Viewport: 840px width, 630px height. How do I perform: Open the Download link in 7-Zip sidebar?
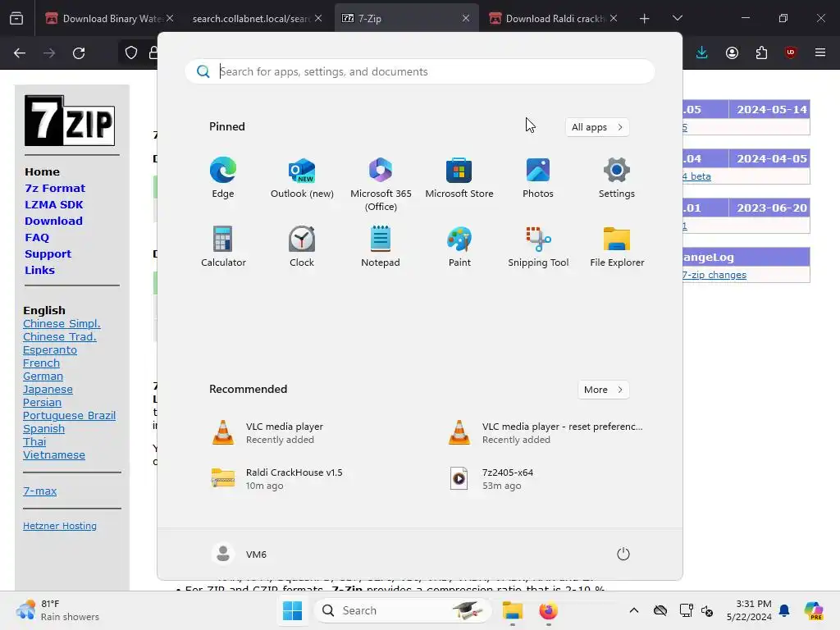(x=53, y=221)
